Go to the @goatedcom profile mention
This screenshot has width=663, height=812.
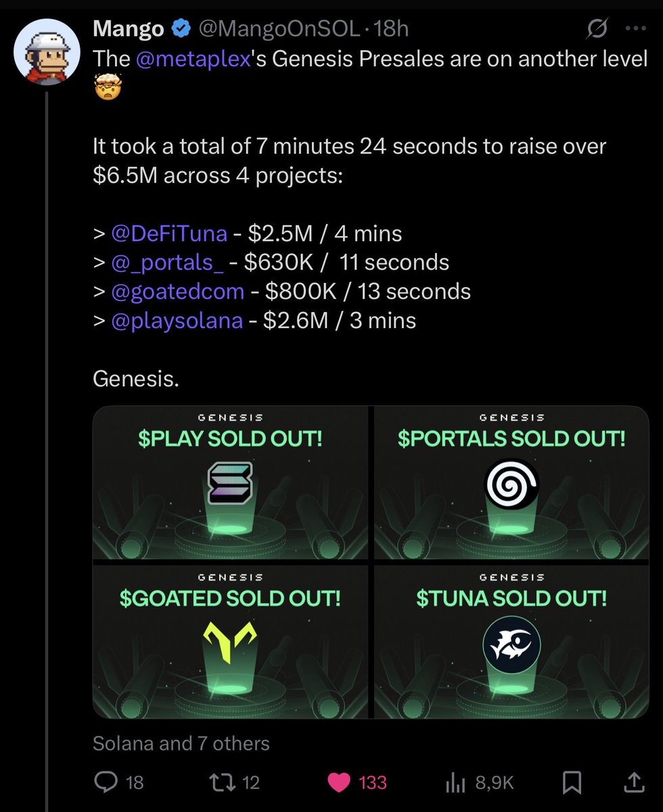click(x=176, y=292)
